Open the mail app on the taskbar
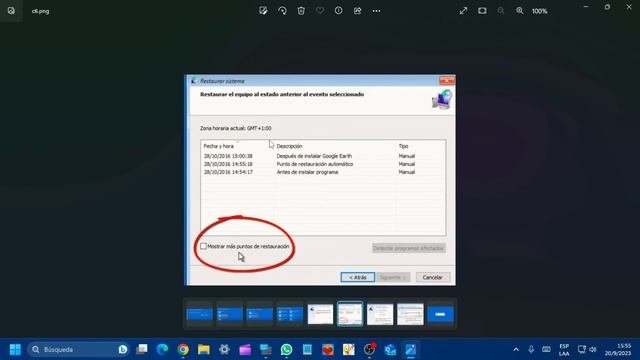Image resolution: width=640 pixels, height=360 pixels. (x=390, y=349)
